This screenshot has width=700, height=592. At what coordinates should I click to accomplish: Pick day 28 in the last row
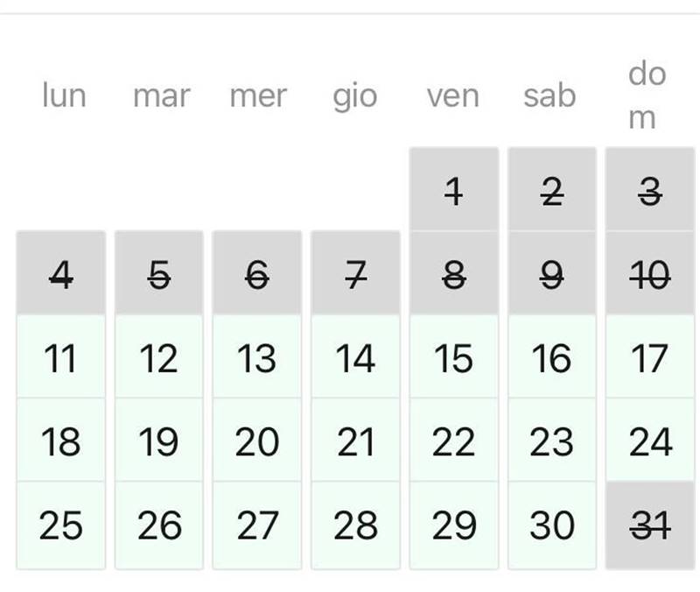click(x=355, y=525)
